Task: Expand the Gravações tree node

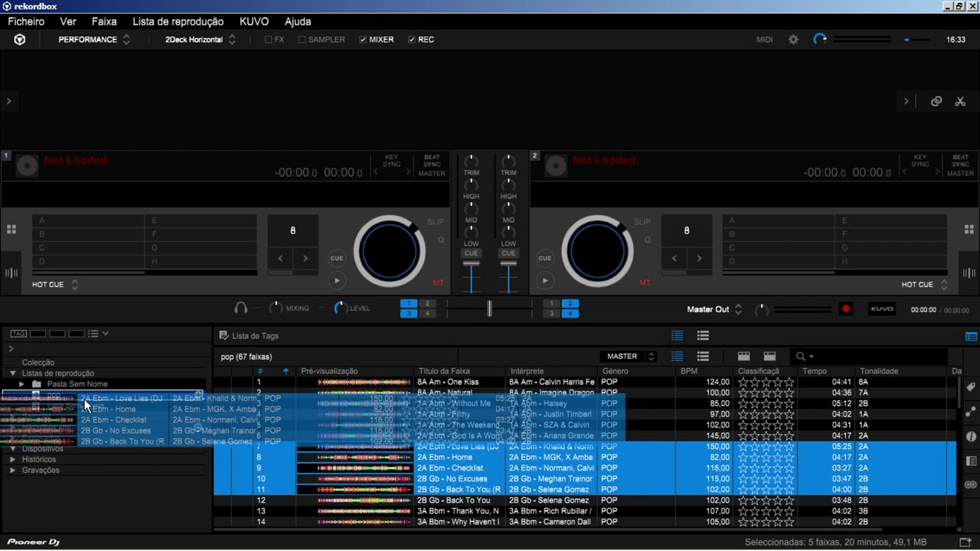Action: coord(12,470)
